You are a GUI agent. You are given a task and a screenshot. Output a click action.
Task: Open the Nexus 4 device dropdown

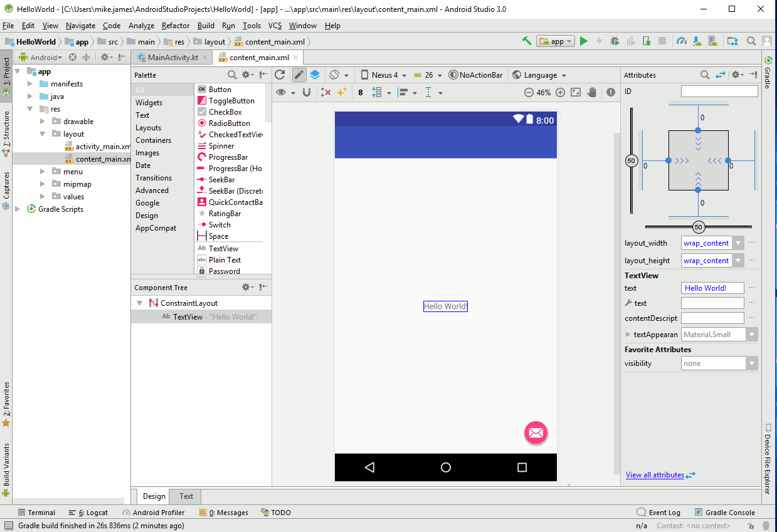[384, 75]
